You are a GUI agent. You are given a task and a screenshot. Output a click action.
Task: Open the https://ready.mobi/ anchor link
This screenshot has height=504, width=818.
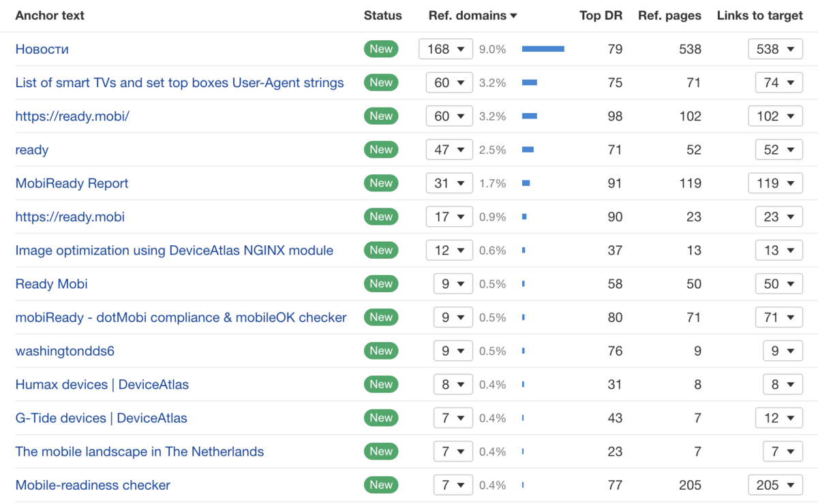coord(72,116)
